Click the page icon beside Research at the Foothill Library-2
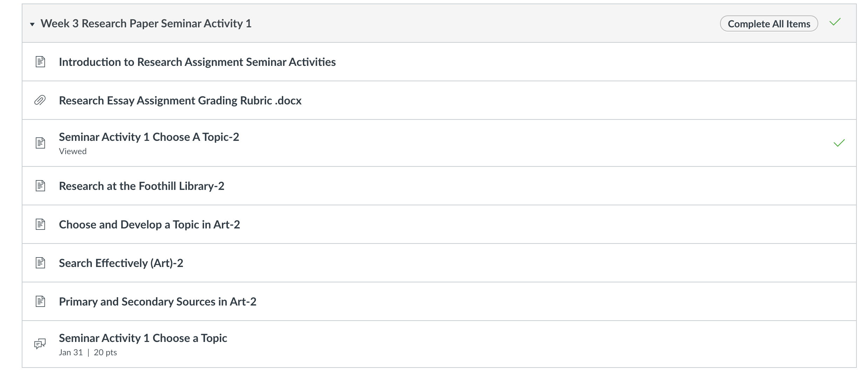This screenshot has width=868, height=377. pyautogui.click(x=40, y=186)
